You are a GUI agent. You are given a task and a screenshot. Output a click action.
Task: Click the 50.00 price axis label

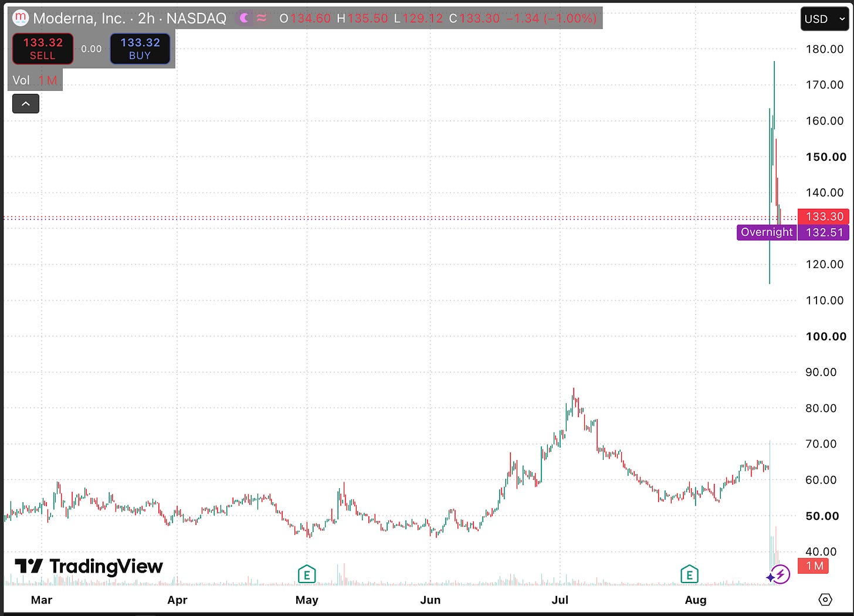822,516
